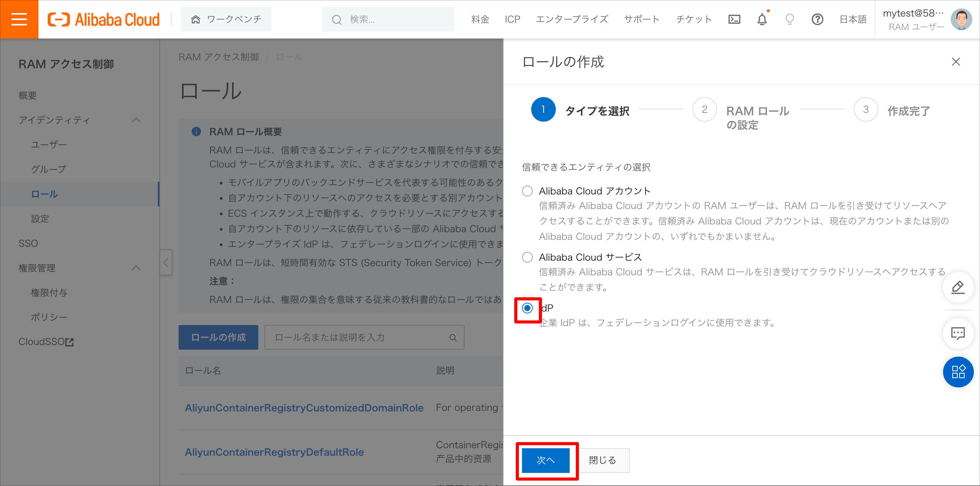
Task: Click the floating edit pencil icon
Action: (x=958, y=287)
